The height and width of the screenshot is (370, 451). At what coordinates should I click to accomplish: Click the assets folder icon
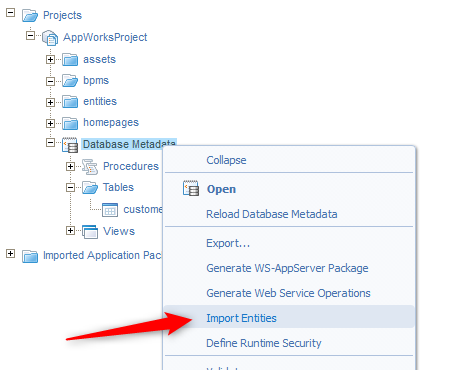click(x=70, y=59)
